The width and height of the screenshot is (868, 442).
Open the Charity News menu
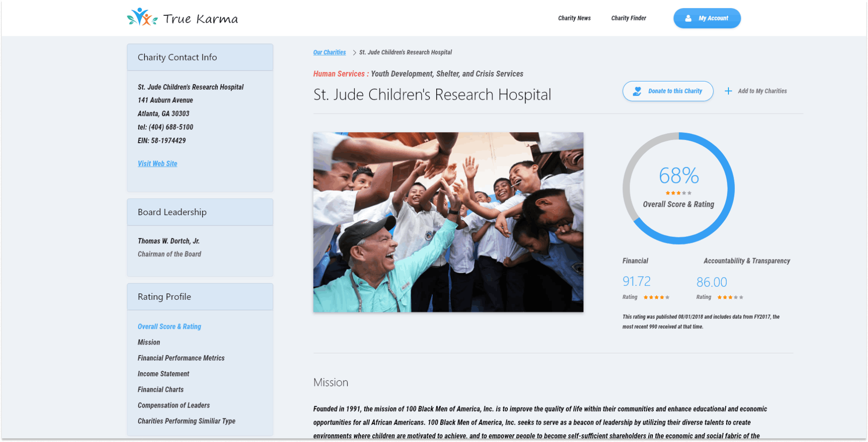click(574, 18)
